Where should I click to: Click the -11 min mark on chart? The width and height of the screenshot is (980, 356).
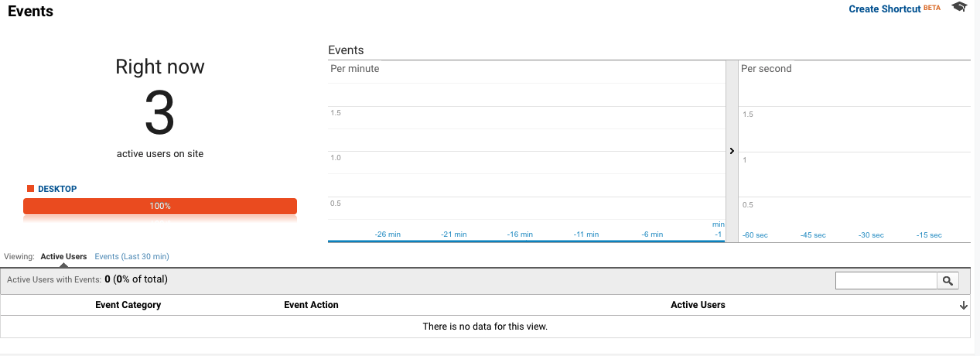[x=586, y=234]
